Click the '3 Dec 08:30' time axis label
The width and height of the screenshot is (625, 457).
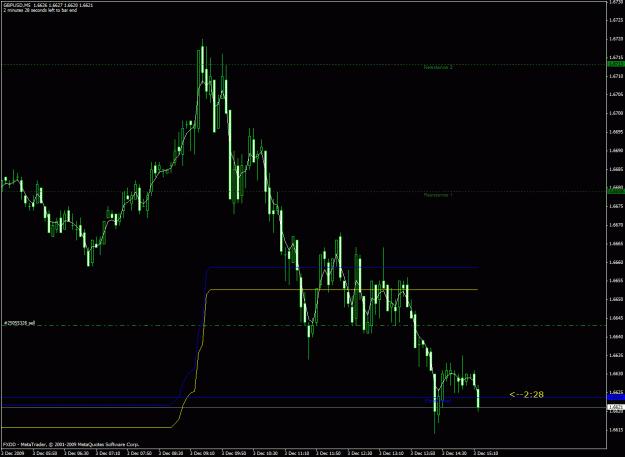pos(171,453)
